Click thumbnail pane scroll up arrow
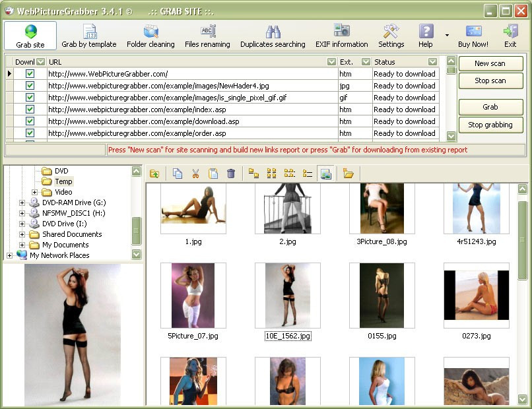The height and width of the screenshot is (409, 532). pyautogui.click(x=523, y=189)
